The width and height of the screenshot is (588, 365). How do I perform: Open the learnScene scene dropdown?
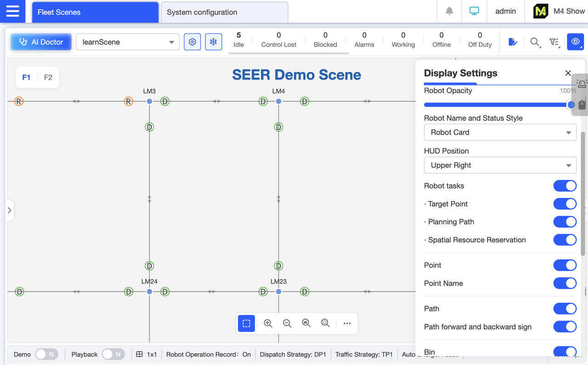click(x=127, y=42)
